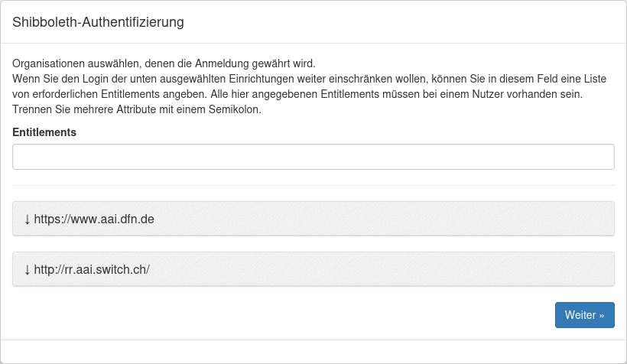This screenshot has height=364, width=627.
Task: Click the down arrow beside https://www.aai.dfn.de
Action: tap(28, 219)
